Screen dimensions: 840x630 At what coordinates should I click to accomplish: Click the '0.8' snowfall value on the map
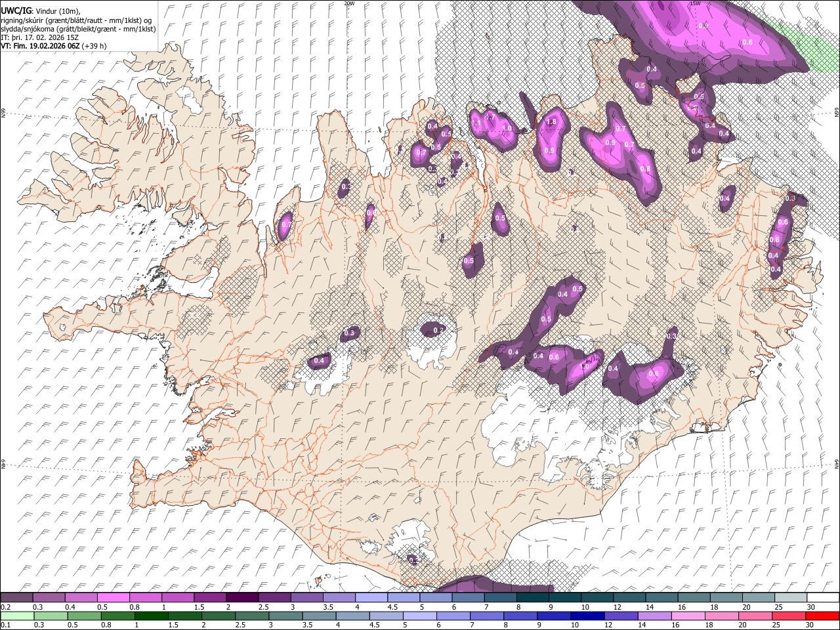(645, 169)
